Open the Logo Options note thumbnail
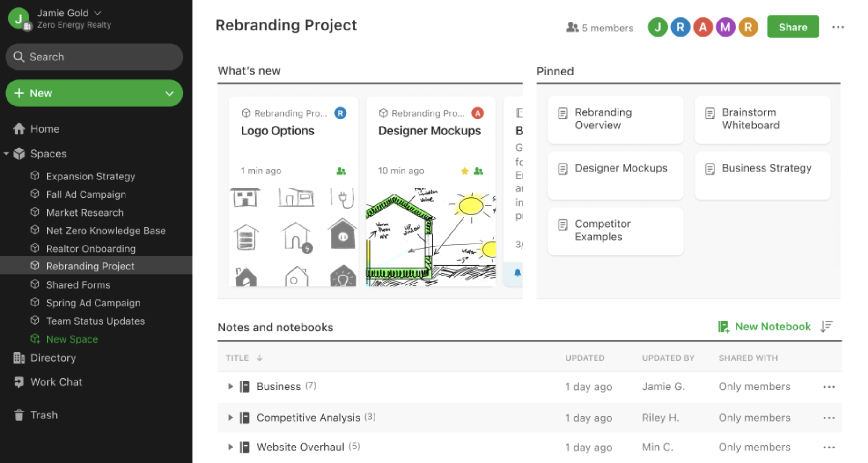The image size is (868, 463). (294, 237)
